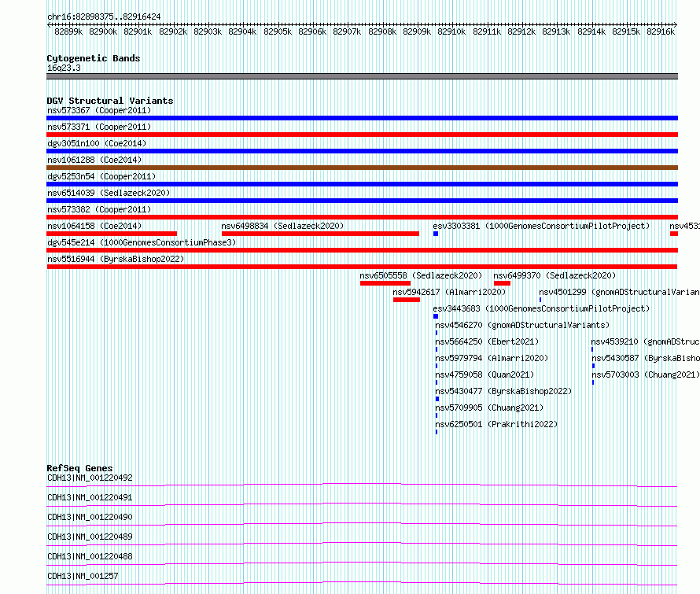Screen dimensions: 700x594
Task: Click the 82899k ruler position
Action: pyautogui.click(x=68, y=31)
